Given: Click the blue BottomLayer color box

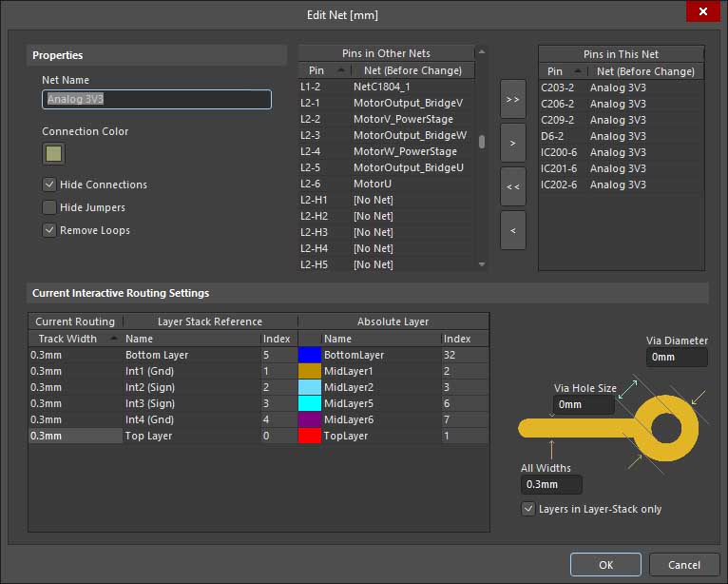Looking at the screenshot, I should tap(309, 355).
